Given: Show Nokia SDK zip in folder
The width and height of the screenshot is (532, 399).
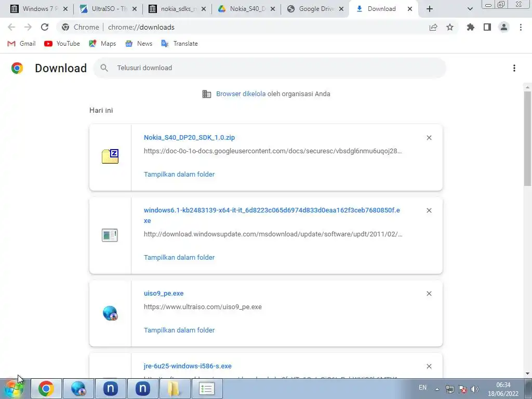Looking at the screenshot, I should pos(179,175).
